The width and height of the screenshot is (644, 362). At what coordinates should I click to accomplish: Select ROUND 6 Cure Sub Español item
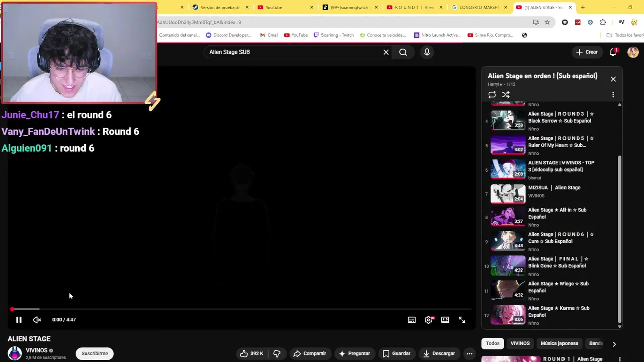[x=550, y=242]
